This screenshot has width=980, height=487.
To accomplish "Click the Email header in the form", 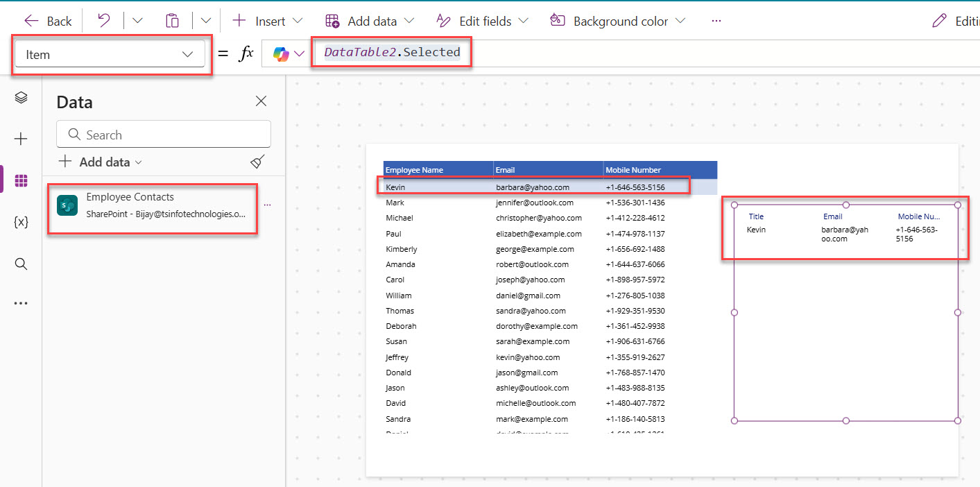I will [832, 216].
